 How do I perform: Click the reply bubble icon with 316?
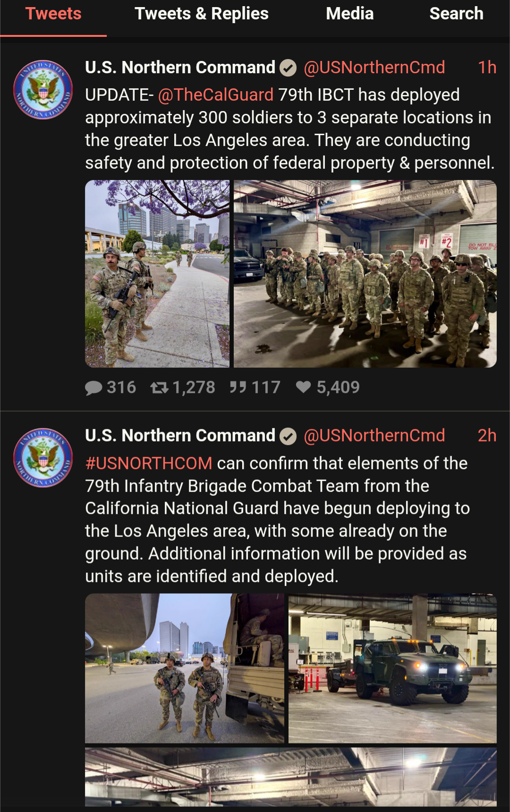(x=94, y=388)
